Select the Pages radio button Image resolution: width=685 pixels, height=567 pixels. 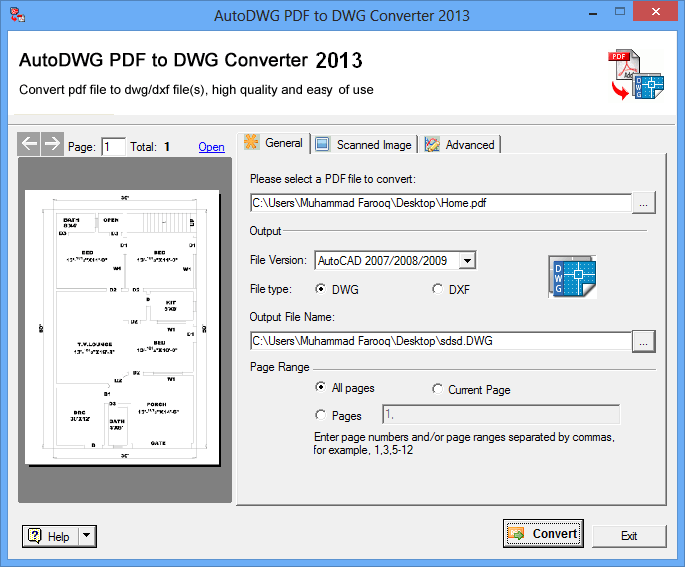(x=321, y=415)
